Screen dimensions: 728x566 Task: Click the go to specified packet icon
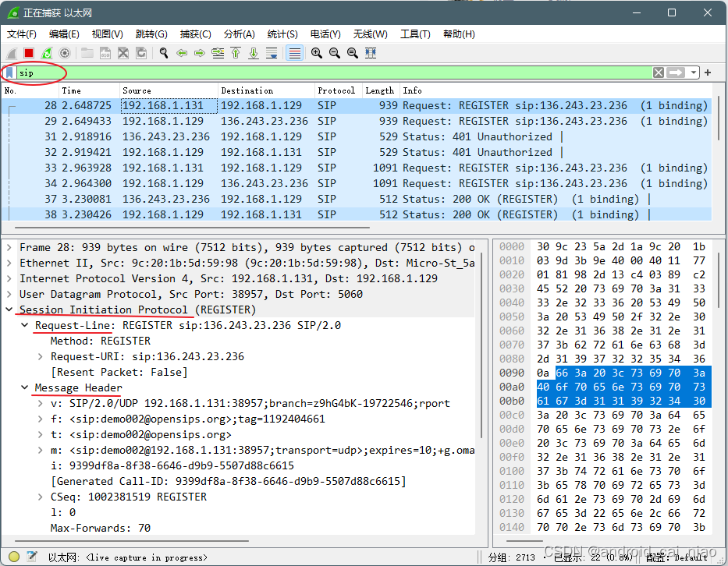[x=218, y=53]
